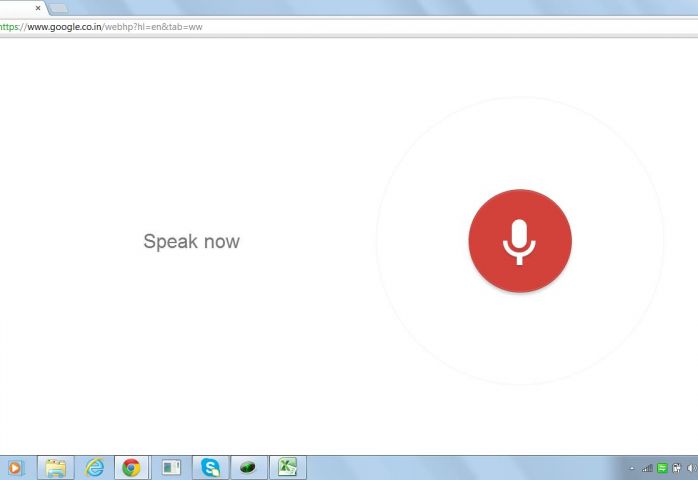The image size is (698, 480).
Task: Open Excel from the taskbar
Action: pos(288,467)
